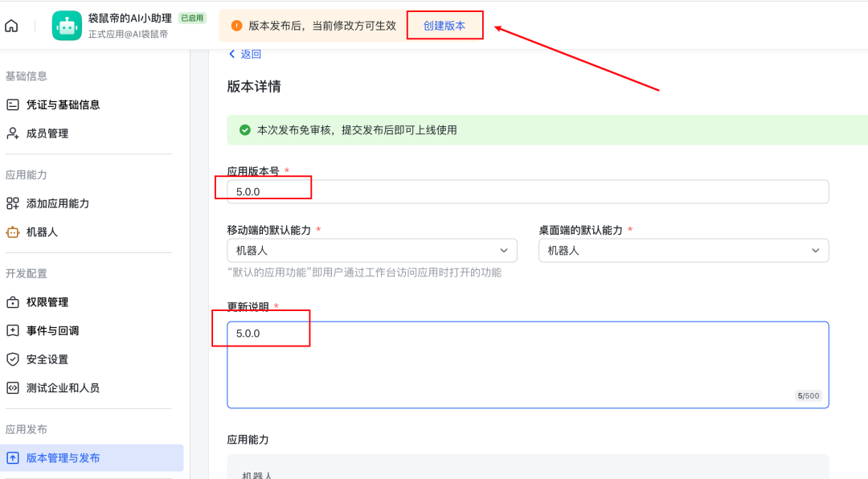This screenshot has width=868, height=479.
Task: Click the home icon in the top-left corner
Action: click(x=11, y=25)
